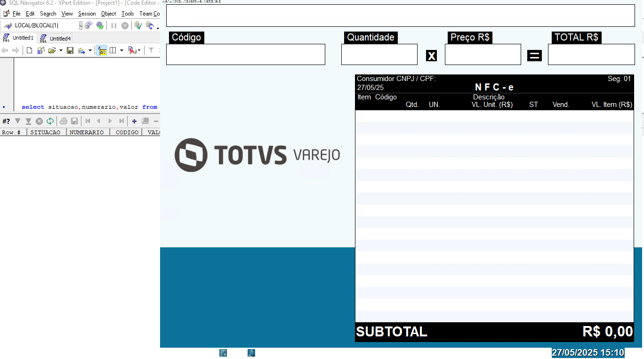Open the Search menu
Viewport: 644px width, 359px height.
click(x=48, y=14)
